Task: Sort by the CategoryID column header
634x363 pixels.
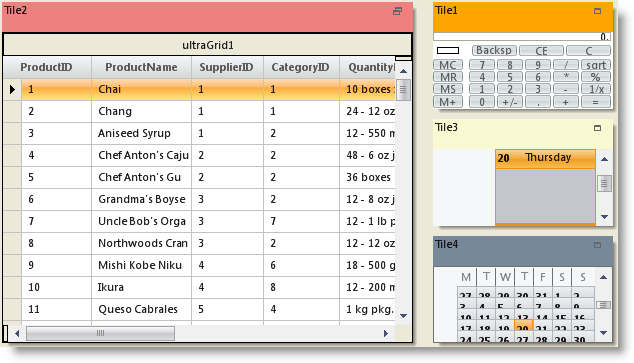Action: tap(301, 67)
